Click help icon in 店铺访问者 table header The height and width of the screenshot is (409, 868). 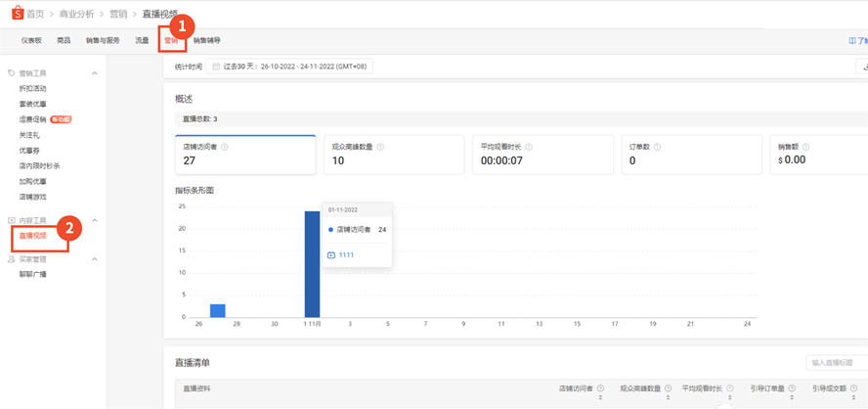(x=600, y=388)
